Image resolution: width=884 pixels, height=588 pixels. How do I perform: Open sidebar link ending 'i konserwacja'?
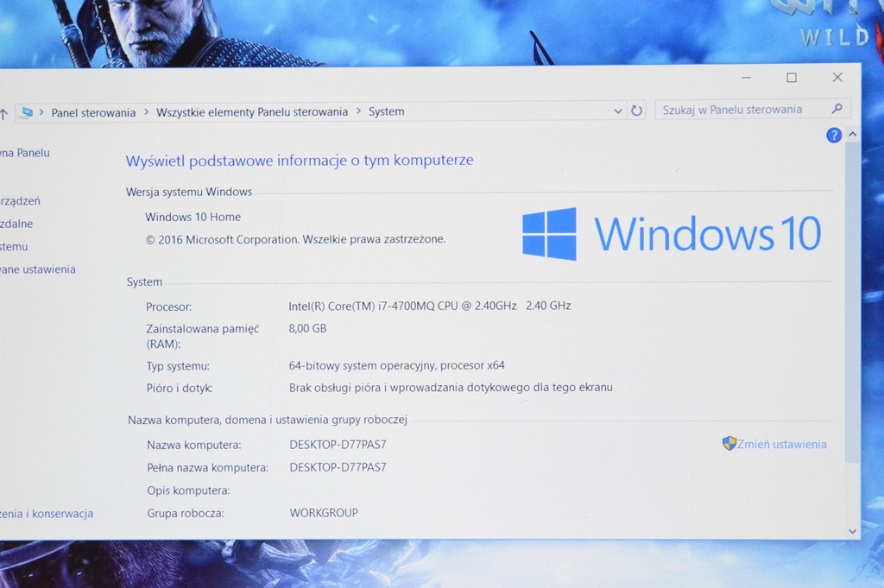[x=47, y=514]
